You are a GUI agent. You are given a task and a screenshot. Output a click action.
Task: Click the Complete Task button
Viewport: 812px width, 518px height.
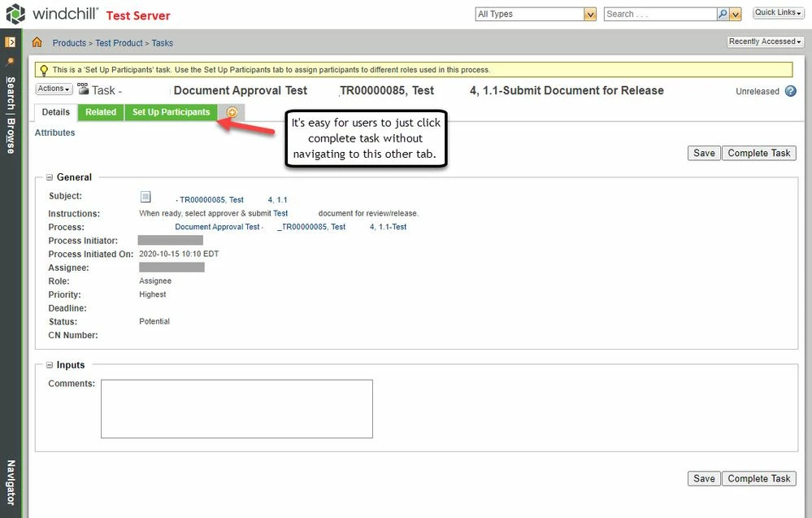coord(758,152)
